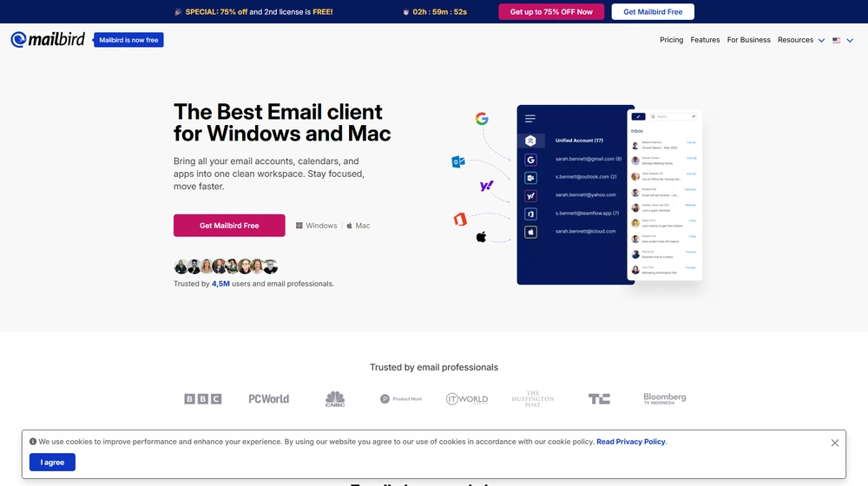Open the Pricing page
The height and width of the screenshot is (486, 868).
click(x=672, y=40)
